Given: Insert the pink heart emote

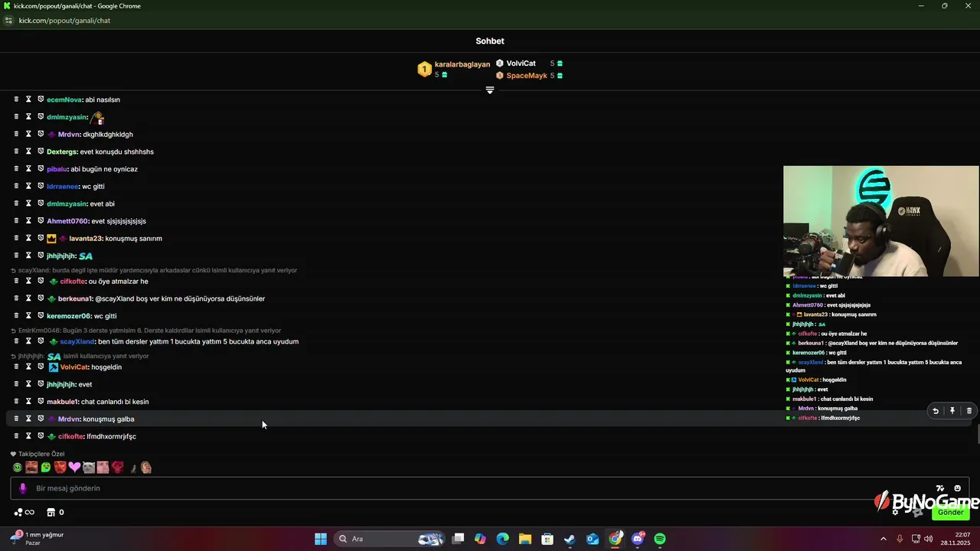Looking at the screenshot, I should 74,467.
